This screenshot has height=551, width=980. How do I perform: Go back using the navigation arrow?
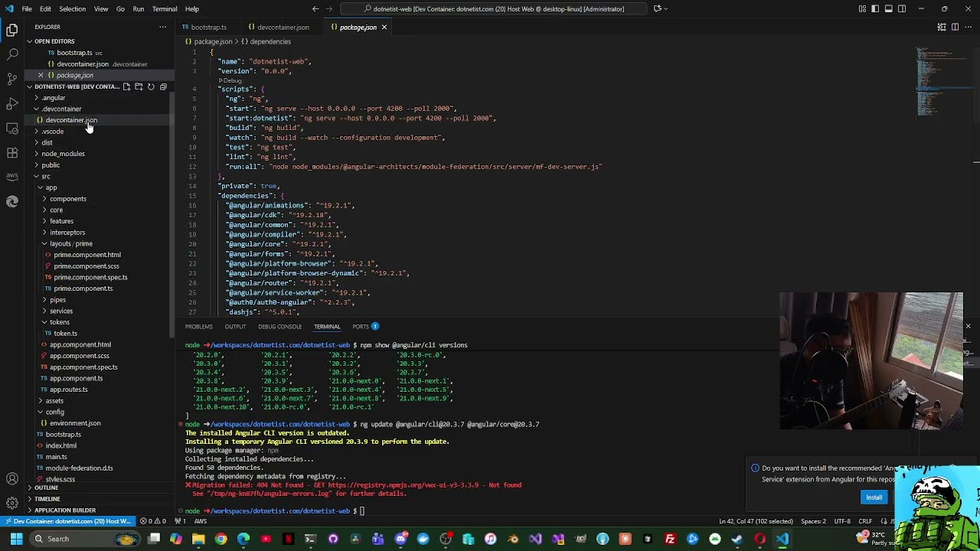pos(315,8)
